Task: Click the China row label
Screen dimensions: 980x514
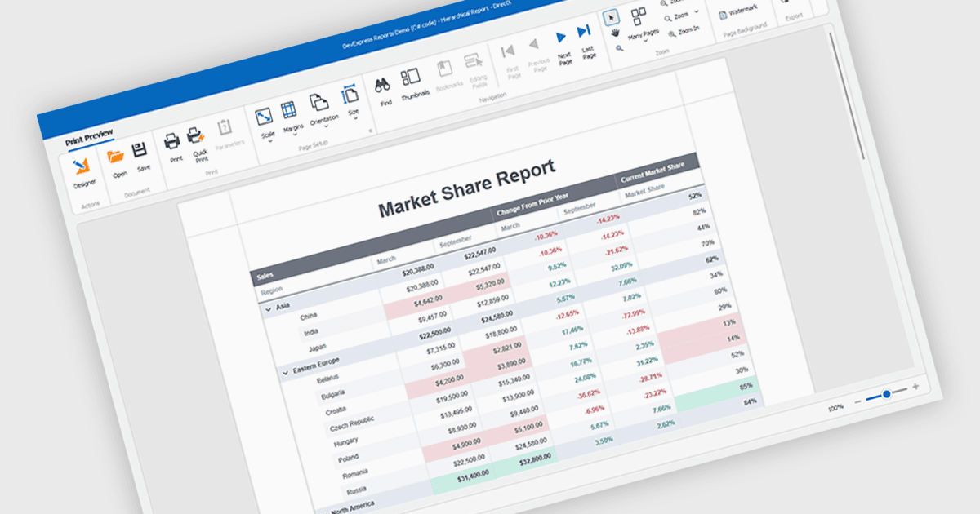Action: (308, 316)
